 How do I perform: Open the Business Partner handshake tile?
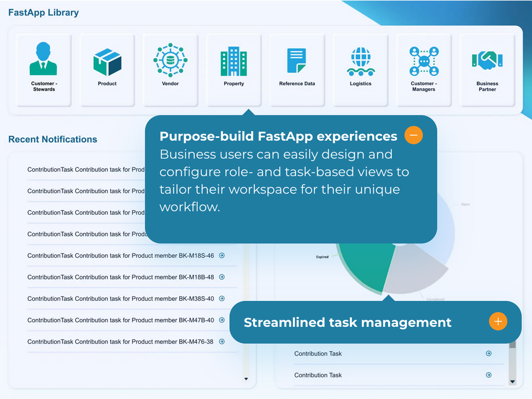click(487, 69)
